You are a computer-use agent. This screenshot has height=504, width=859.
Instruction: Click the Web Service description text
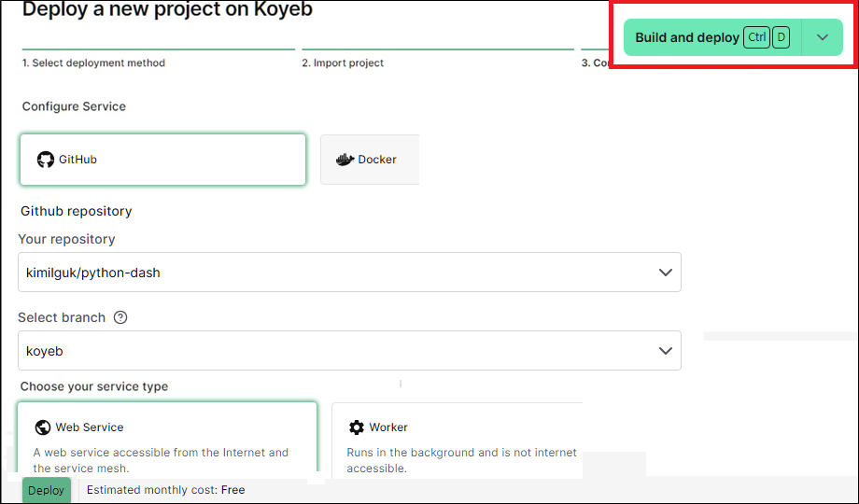click(161, 460)
